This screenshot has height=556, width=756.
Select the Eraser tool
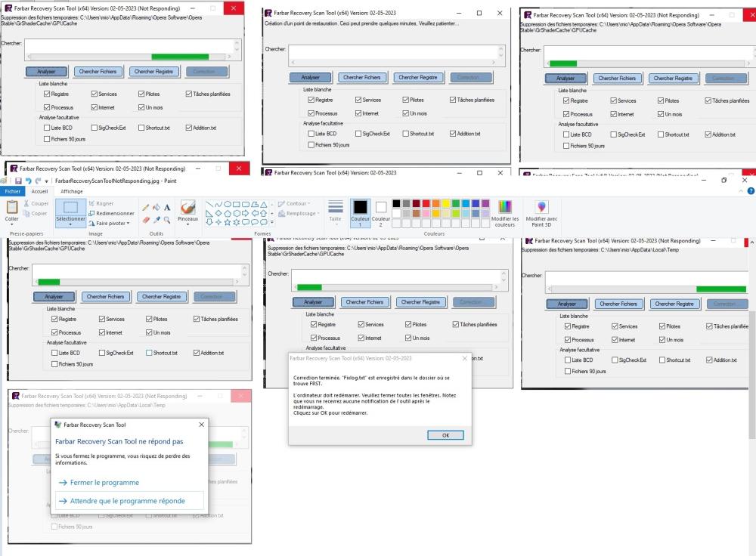[146, 220]
